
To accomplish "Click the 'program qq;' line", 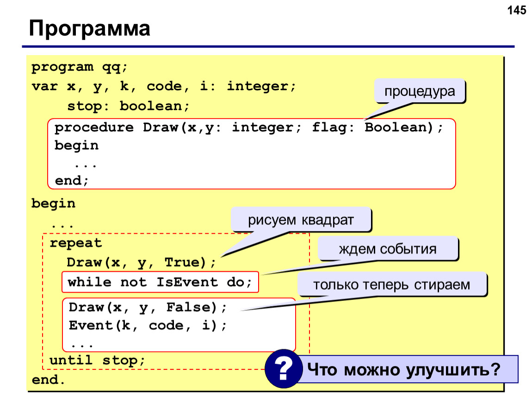I will tap(80, 67).
